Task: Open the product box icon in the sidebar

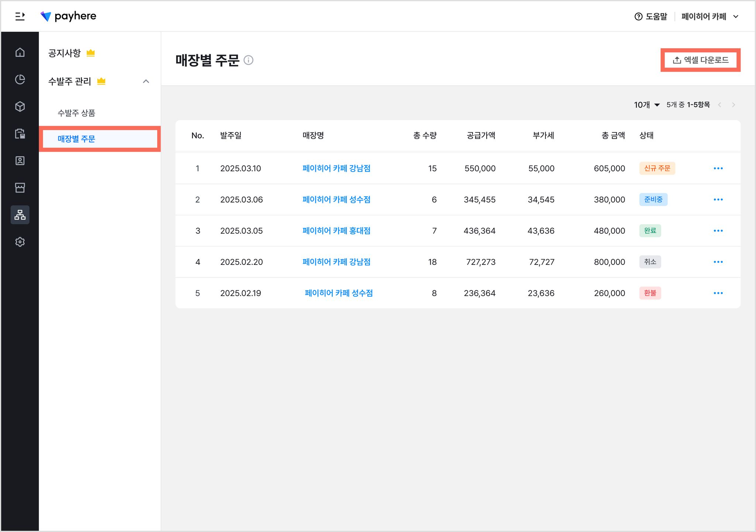Action: click(20, 107)
